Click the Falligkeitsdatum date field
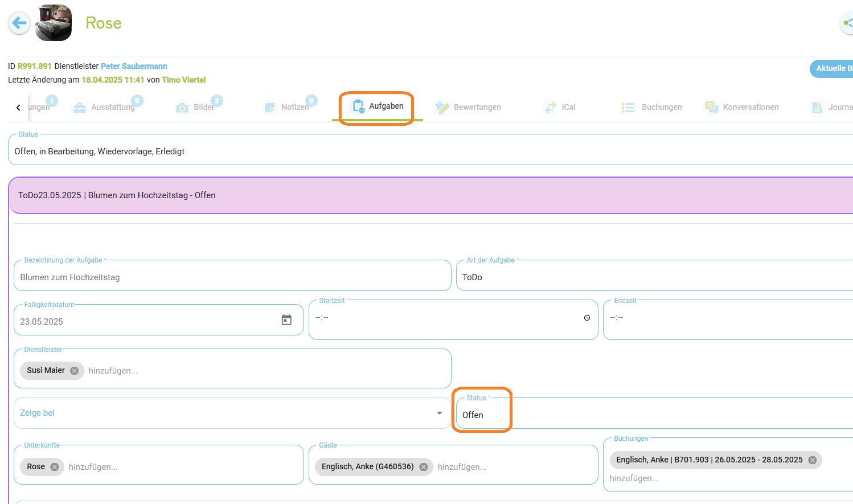Screen dimensions: 853x504 coord(158,321)
